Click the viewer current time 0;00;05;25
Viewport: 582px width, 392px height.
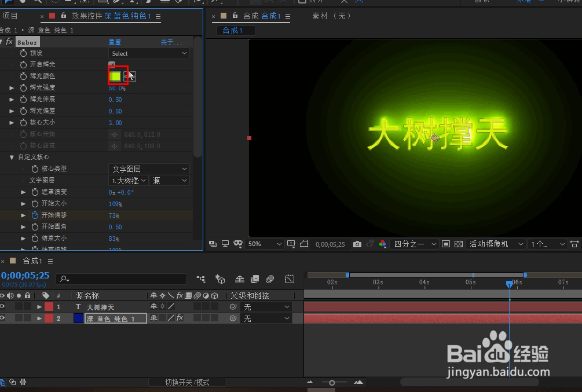tap(330, 244)
